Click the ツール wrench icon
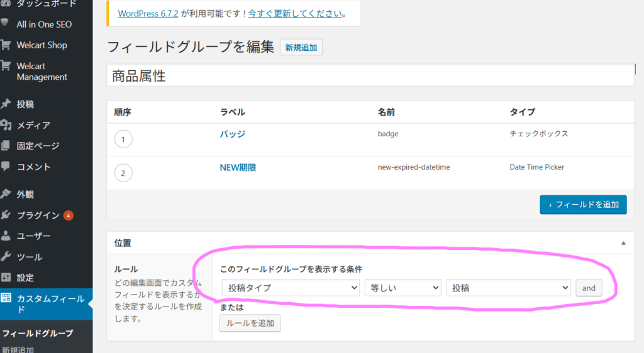 [x=6, y=256]
